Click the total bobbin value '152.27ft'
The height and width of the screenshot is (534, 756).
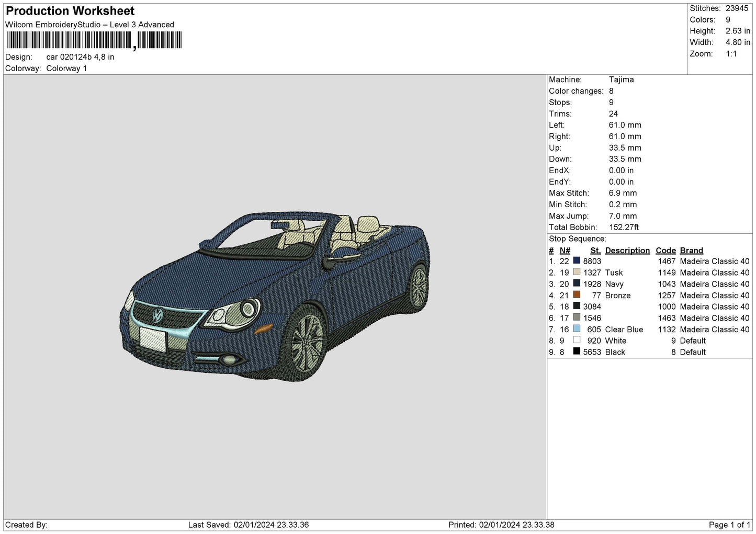click(x=624, y=228)
